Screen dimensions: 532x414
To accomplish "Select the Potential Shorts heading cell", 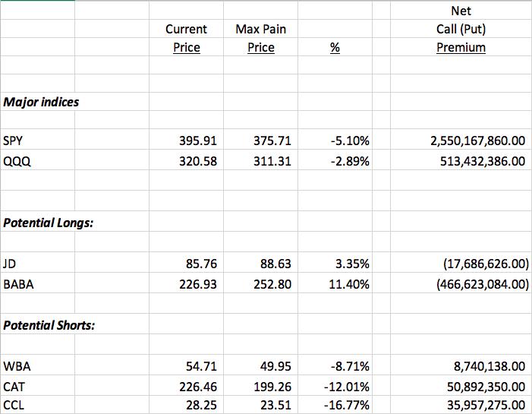I will [x=50, y=325].
